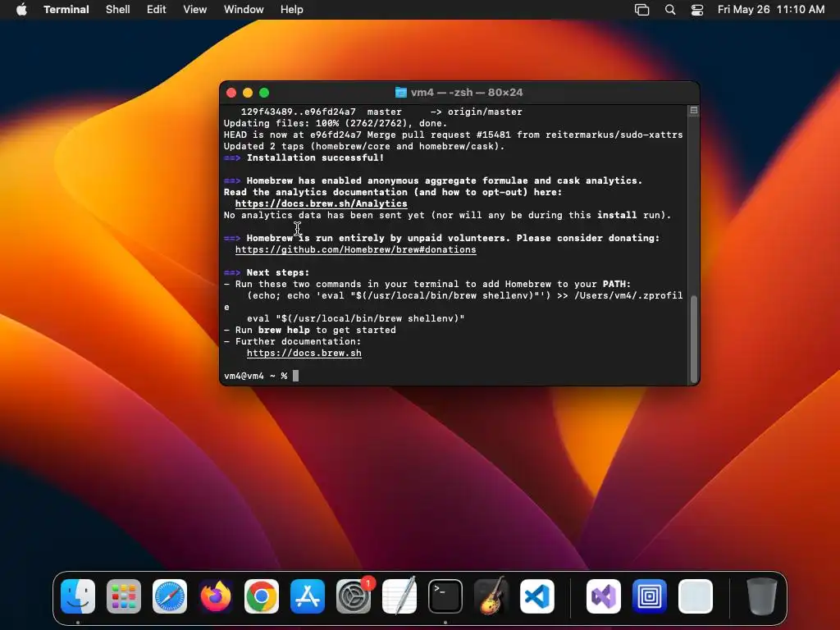This screenshot has height=630, width=840.
Task: Click the Updating files: 100% line
Action: [x=336, y=123]
